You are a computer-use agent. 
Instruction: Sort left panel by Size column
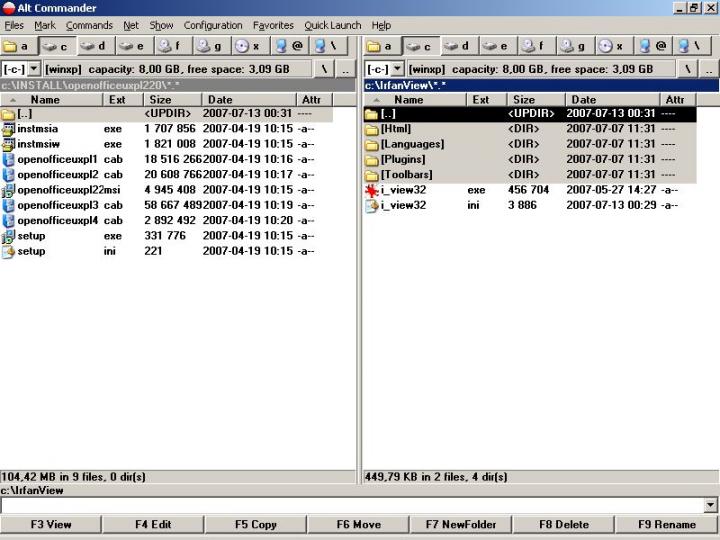coord(173,100)
